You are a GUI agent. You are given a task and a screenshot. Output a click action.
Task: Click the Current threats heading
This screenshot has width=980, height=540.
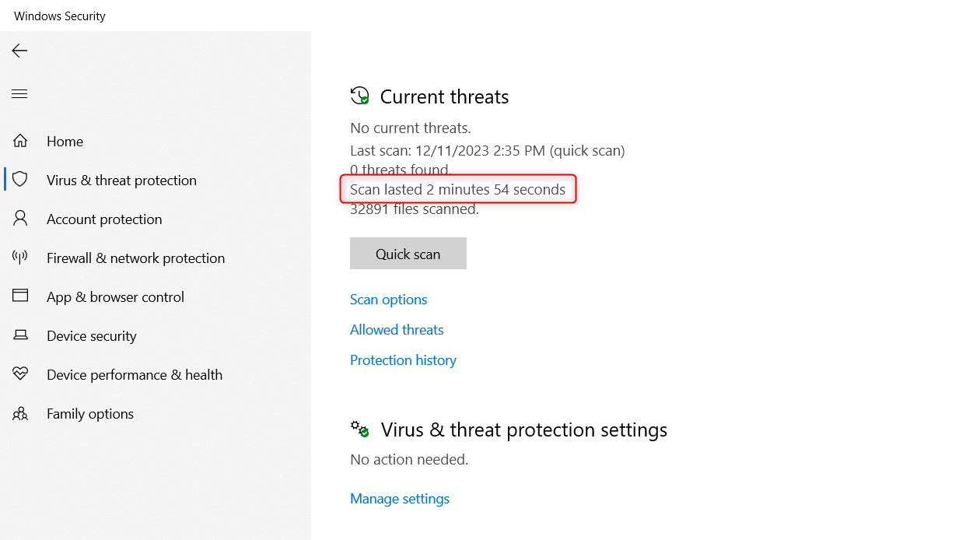tap(444, 97)
